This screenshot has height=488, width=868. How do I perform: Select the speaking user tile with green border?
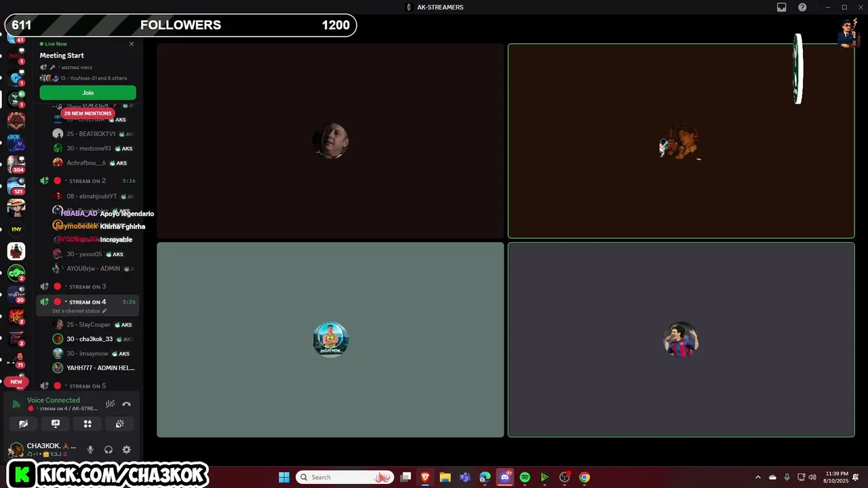tap(681, 141)
